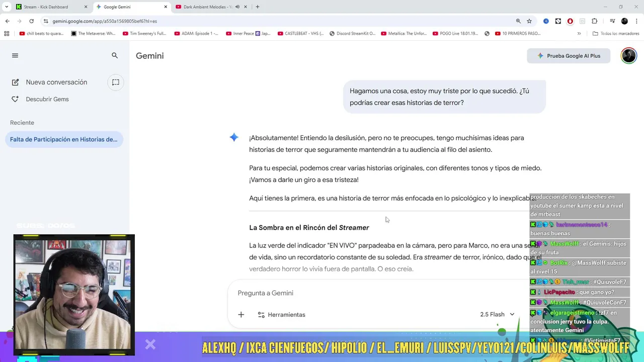The image size is (644, 362).
Task: Click the plus icon to add files
Action: pyautogui.click(x=241, y=315)
